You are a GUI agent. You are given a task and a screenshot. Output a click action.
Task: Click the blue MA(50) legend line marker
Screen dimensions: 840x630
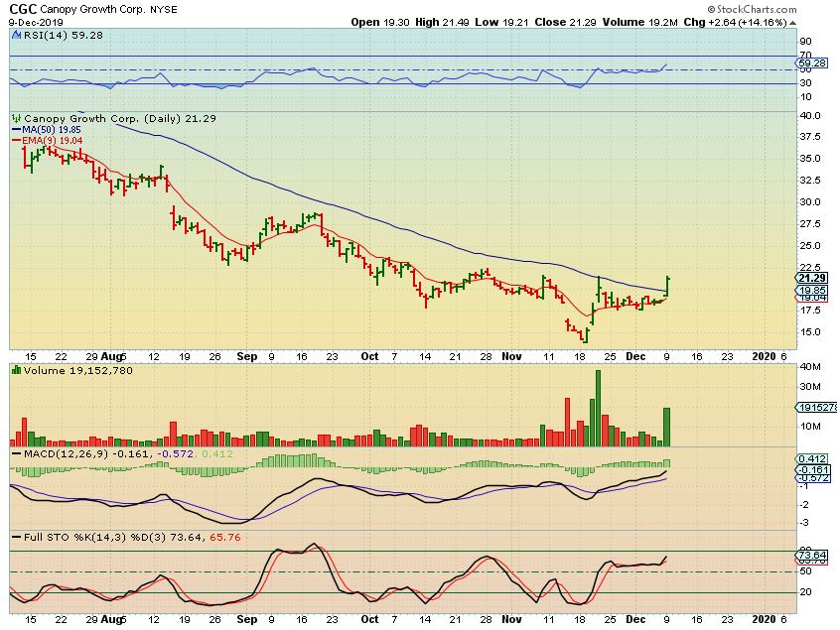coord(16,130)
